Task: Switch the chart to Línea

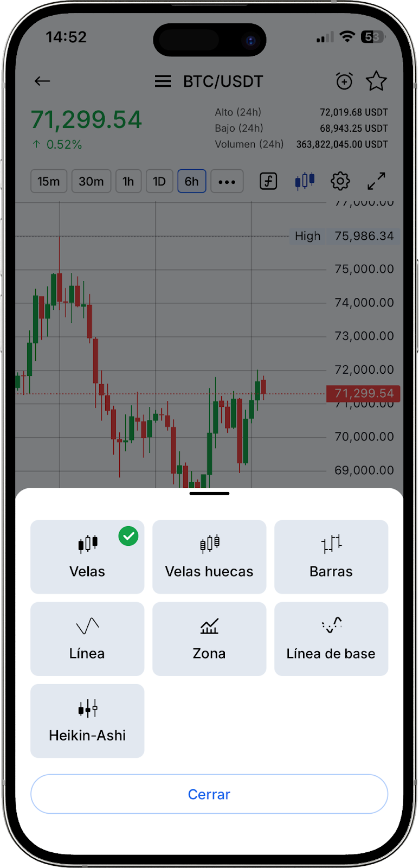Action: pos(87,639)
